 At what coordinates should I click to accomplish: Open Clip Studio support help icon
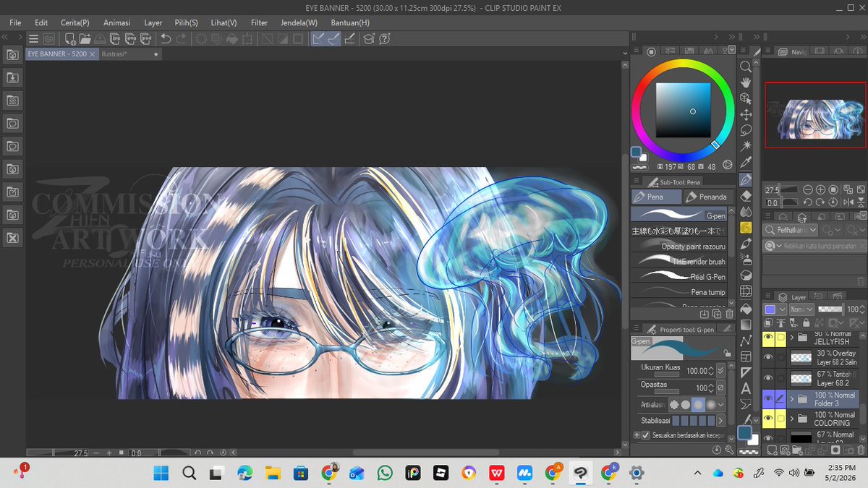385,39
